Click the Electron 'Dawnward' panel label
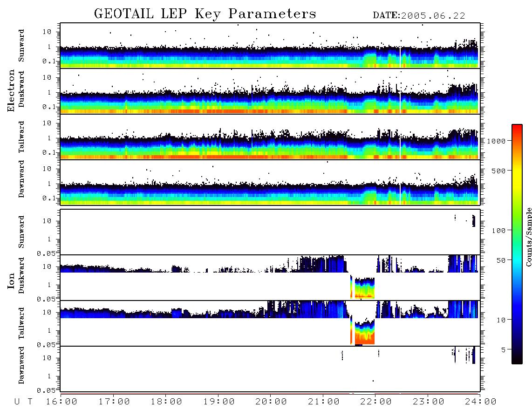The width and height of the screenshot is (532, 410). pyautogui.click(x=21, y=179)
